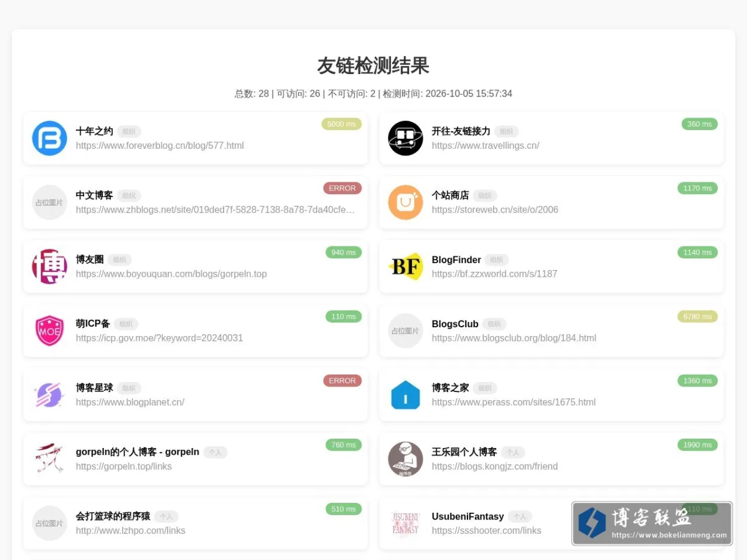The height and width of the screenshot is (560, 747).
Task: Click the BlogFinder yellow BF logo
Action: point(405,266)
